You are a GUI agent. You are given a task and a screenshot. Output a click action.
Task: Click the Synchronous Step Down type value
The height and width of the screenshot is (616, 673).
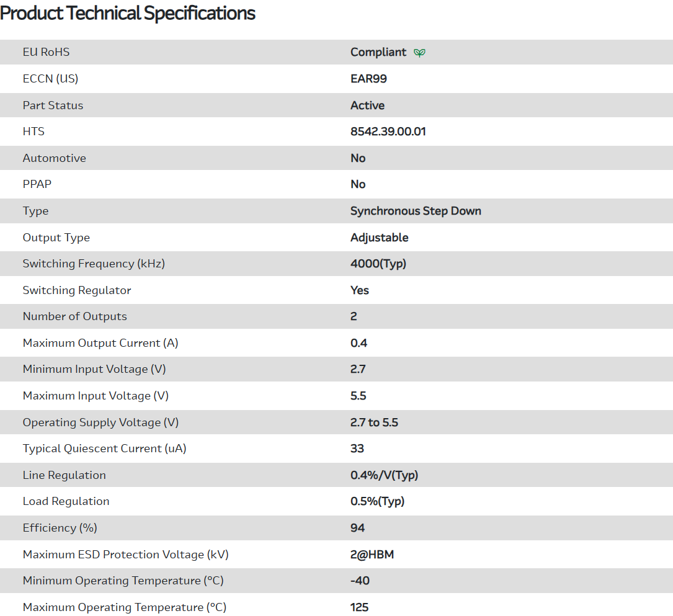[416, 211]
